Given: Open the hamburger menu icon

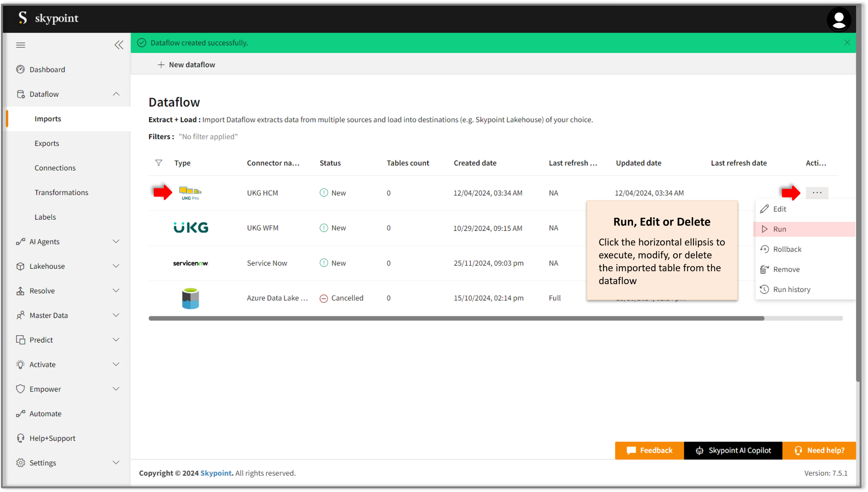Looking at the screenshot, I should (20, 45).
